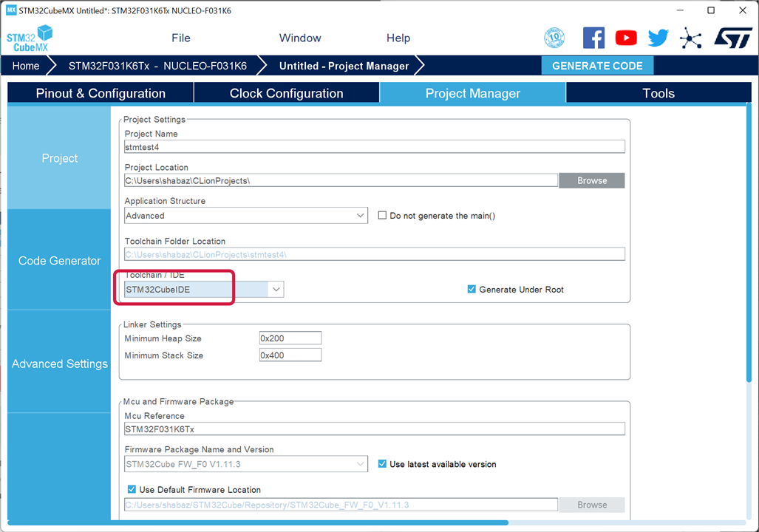The height and width of the screenshot is (532, 759).
Task: Browse for the Project Location
Action: [x=591, y=180]
